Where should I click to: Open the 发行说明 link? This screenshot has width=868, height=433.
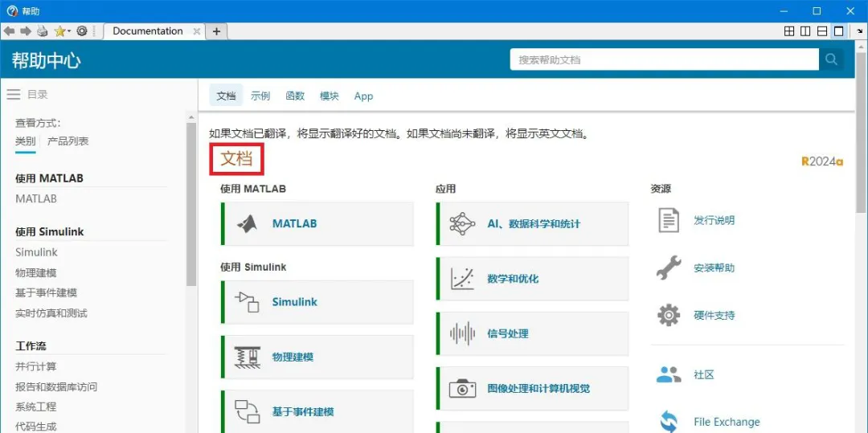pos(714,220)
